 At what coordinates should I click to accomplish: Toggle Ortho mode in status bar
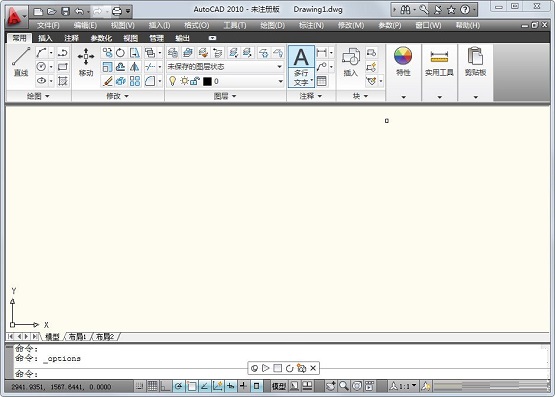(165, 386)
